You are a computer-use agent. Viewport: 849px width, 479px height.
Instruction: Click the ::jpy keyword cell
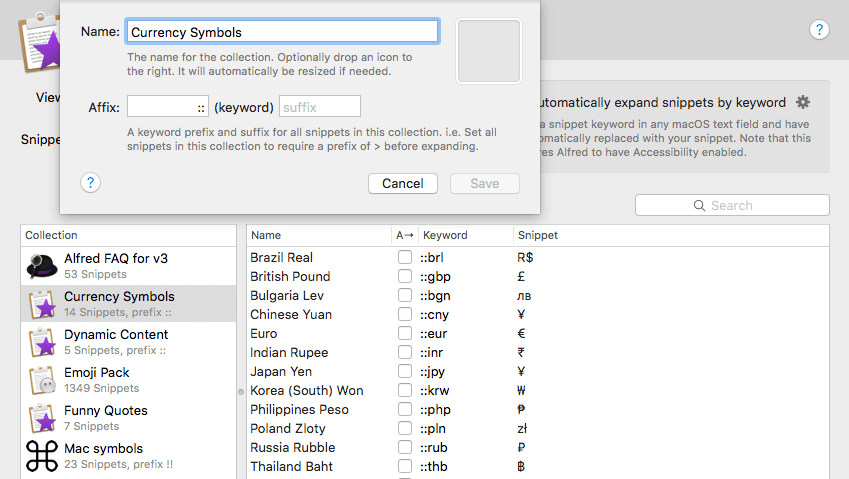[x=433, y=372]
